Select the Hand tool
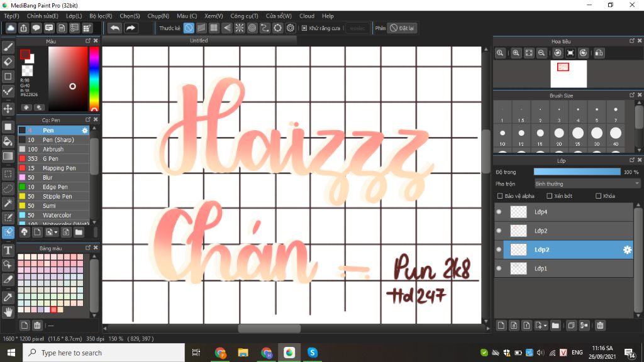The image size is (644, 362). tap(8, 312)
